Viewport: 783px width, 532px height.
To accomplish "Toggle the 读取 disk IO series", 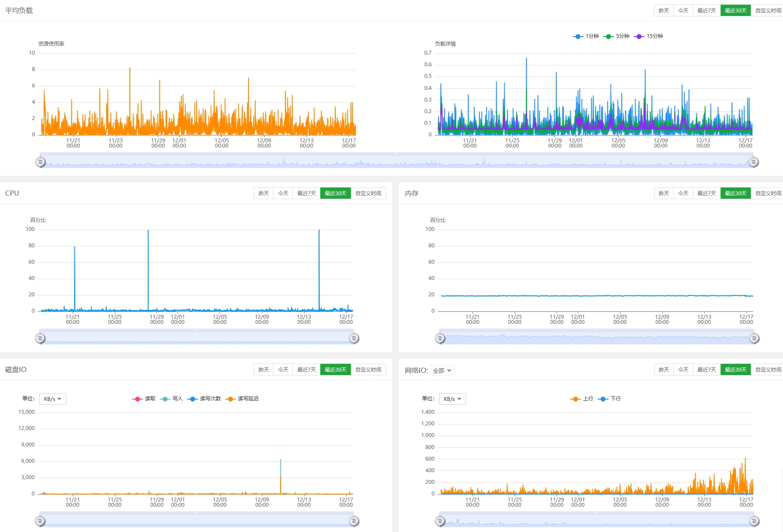I will [144, 399].
